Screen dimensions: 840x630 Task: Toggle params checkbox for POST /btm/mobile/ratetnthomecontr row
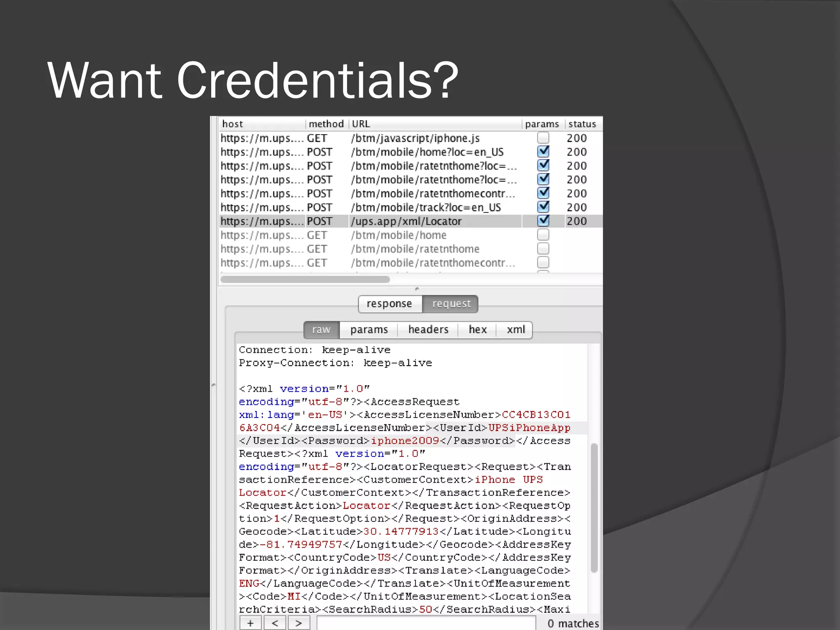click(543, 193)
